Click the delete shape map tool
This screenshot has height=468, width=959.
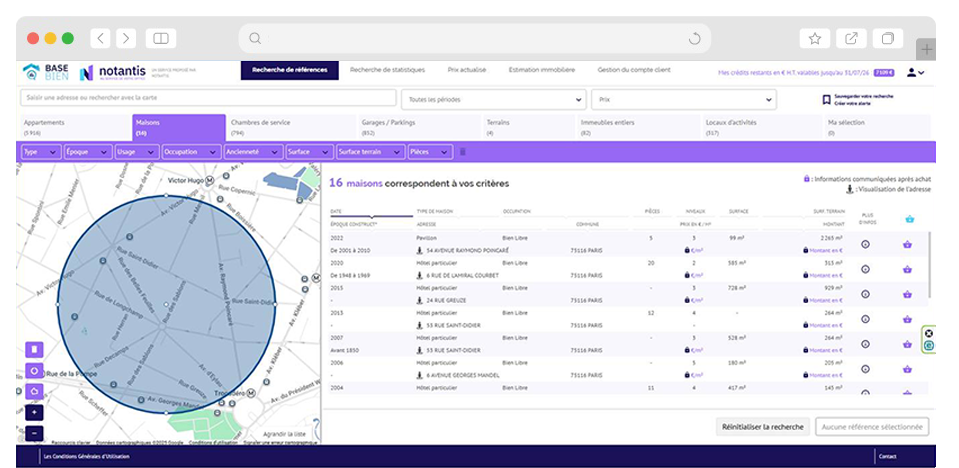35,349
